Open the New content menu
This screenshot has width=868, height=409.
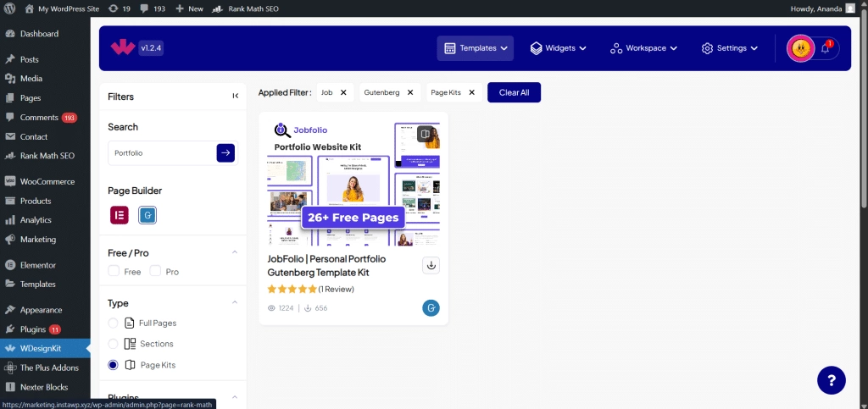(x=189, y=8)
